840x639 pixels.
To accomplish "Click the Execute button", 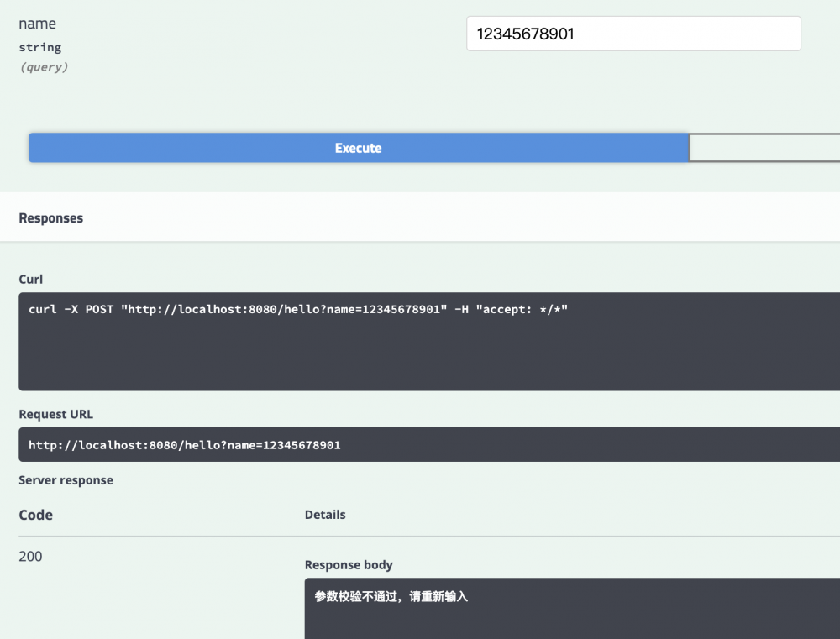I will pos(359,148).
